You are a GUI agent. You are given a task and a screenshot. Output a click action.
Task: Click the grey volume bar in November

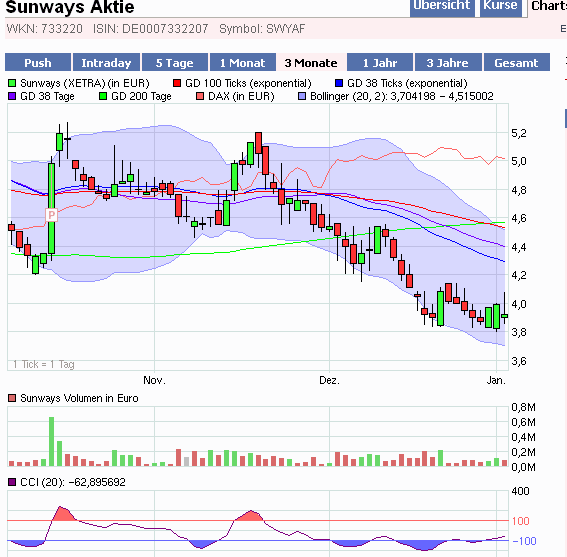187,462
